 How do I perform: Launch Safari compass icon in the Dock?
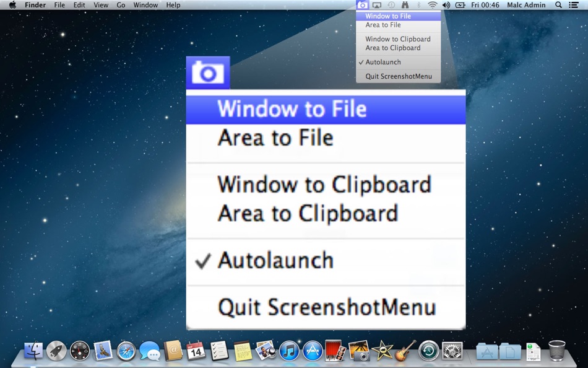[x=126, y=351]
